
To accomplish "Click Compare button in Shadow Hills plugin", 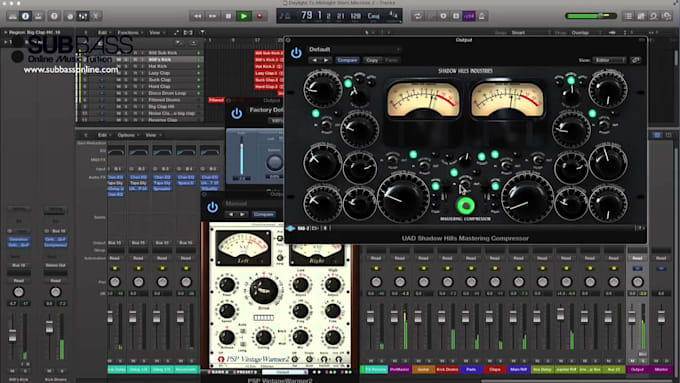I will 347,60.
